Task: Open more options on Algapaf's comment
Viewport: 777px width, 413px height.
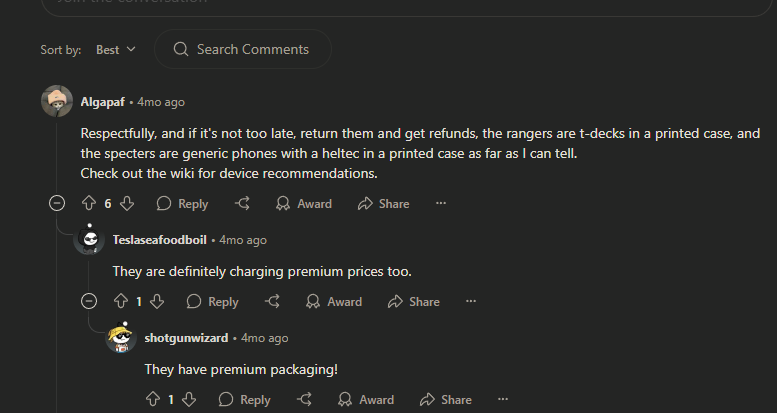Action: tap(441, 203)
